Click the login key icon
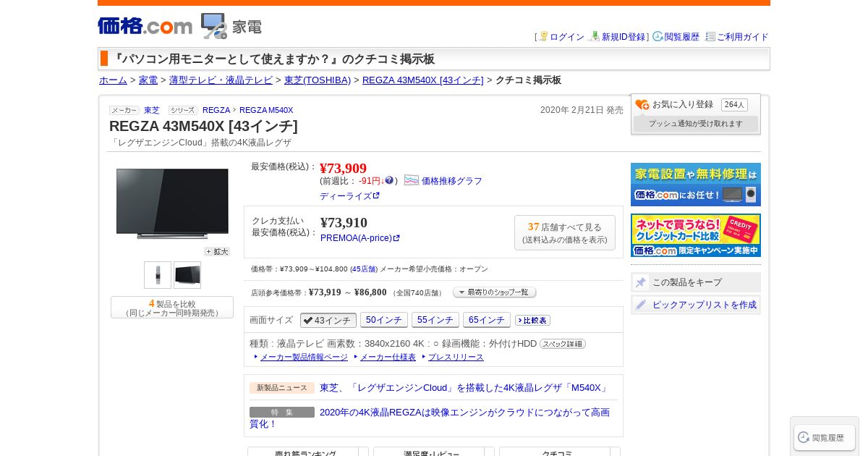 (x=543, y=36)
